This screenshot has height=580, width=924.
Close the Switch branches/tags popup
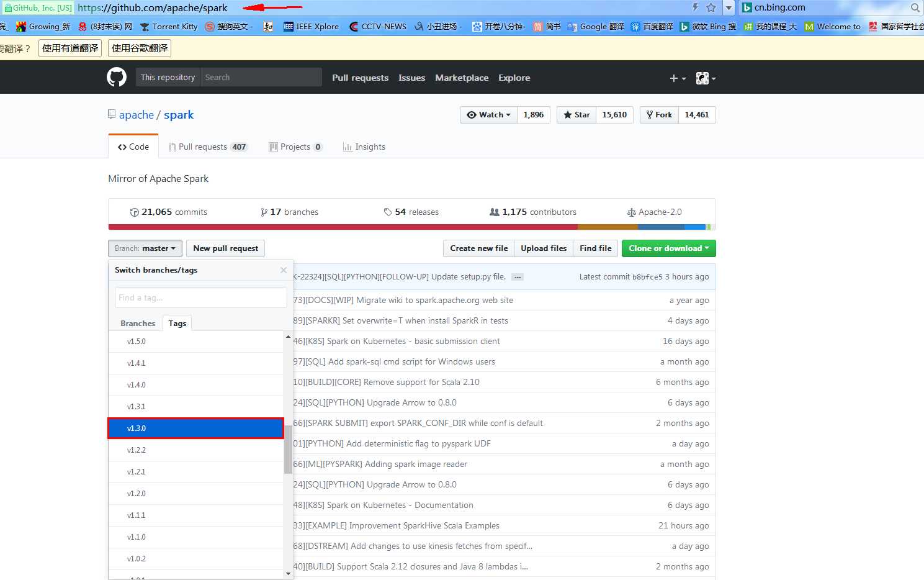[284, 270]
